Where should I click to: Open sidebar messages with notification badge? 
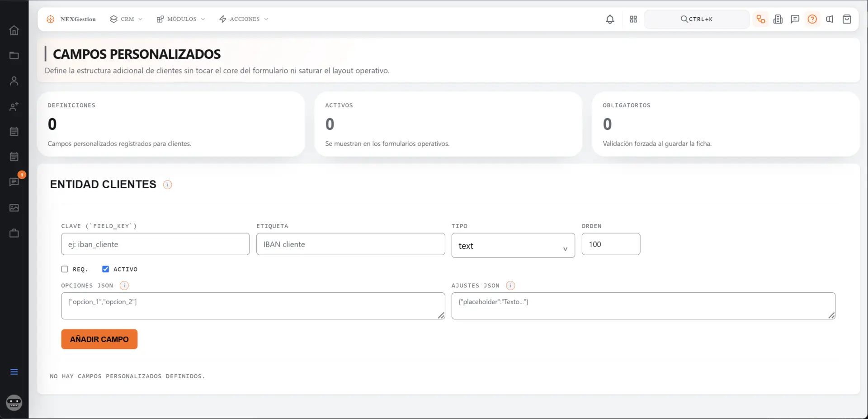click(14, 182)
